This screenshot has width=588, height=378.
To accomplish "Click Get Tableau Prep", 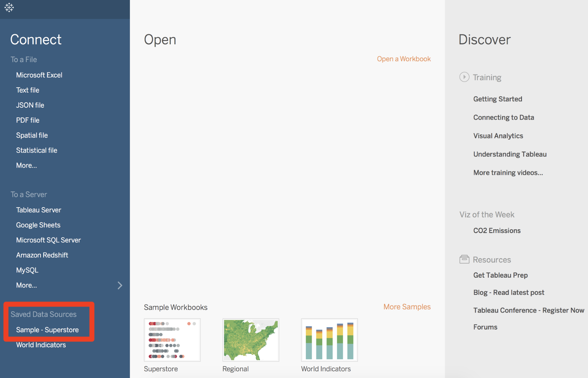I will pyautogui.click(x=500, y=275).
